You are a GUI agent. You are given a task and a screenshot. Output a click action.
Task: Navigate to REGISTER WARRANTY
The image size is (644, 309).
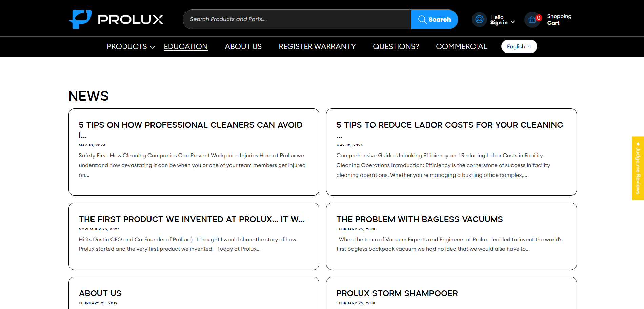(x=317, y=46)
